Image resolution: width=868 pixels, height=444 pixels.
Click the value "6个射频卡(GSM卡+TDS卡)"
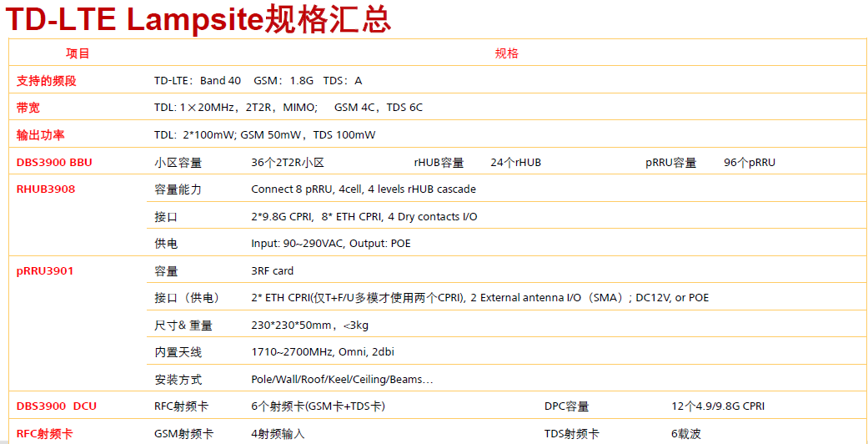pos(319,407)
